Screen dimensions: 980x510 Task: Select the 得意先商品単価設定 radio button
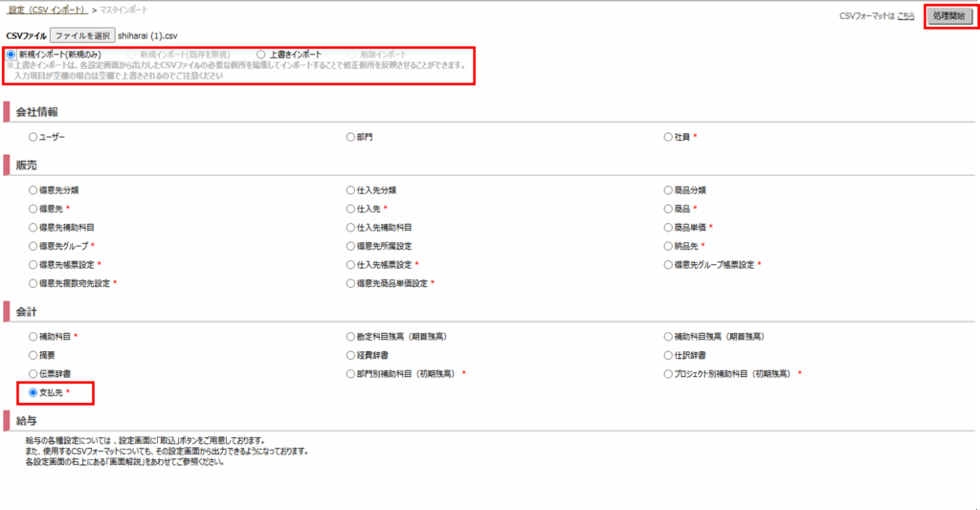[x=350, y=283]
